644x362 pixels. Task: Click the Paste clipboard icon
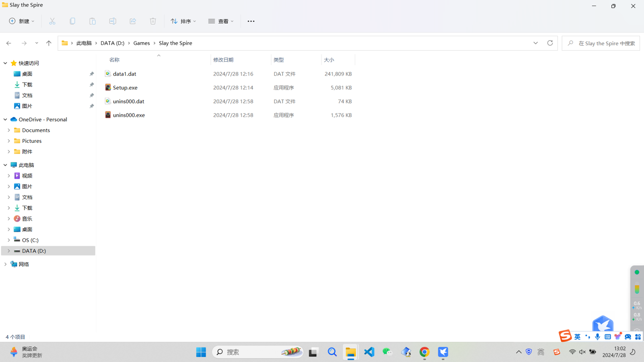click(x=93, y=21)
